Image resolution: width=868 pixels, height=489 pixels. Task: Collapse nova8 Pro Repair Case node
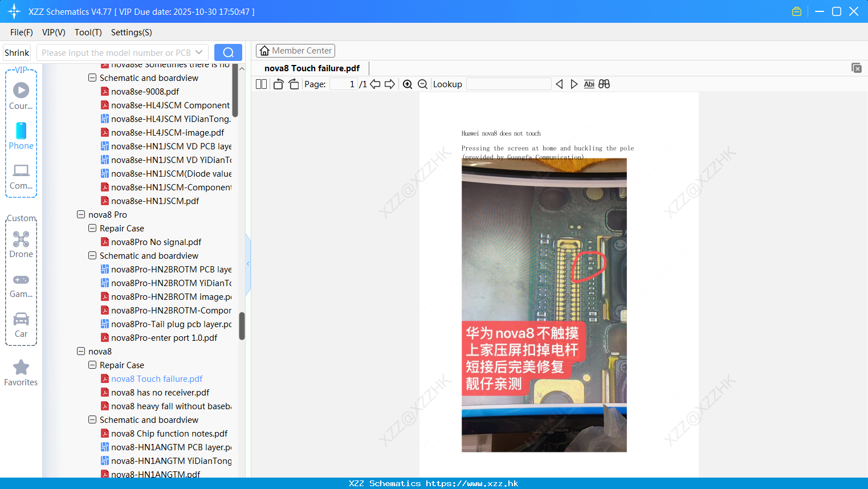(92, 228)
